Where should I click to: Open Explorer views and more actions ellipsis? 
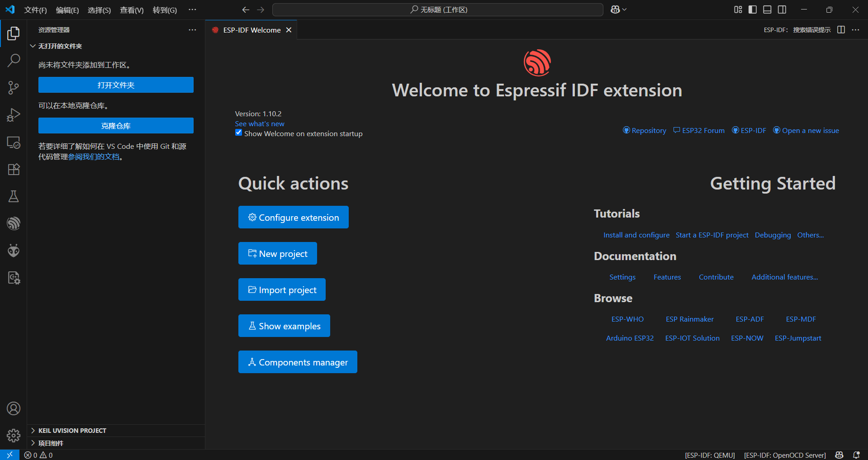pos(192,30)
